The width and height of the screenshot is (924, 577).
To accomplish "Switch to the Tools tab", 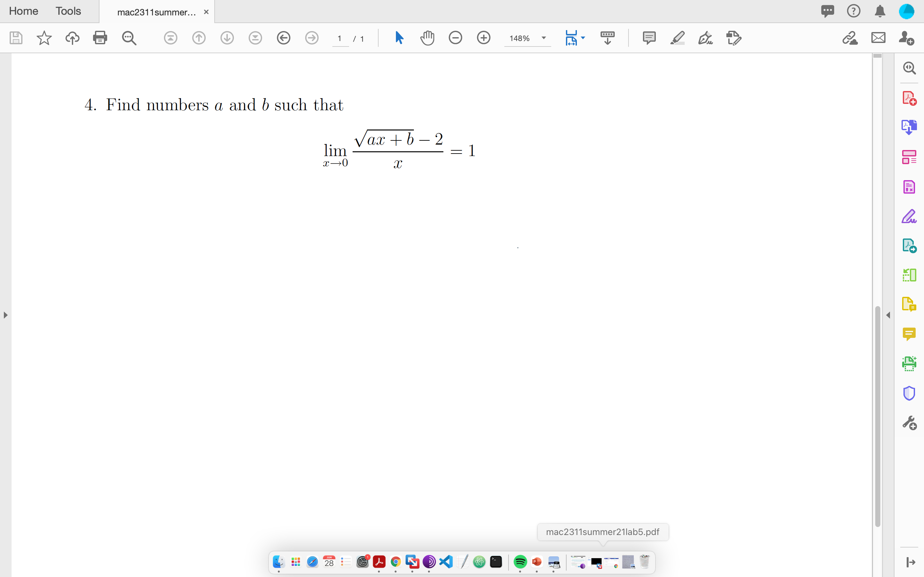I will (x=68, y=11).
